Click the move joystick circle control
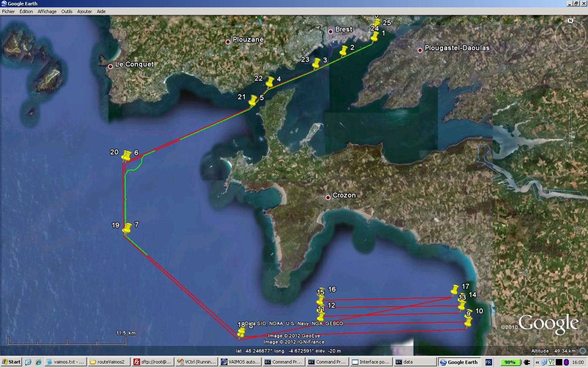 (x=570, y=65)
